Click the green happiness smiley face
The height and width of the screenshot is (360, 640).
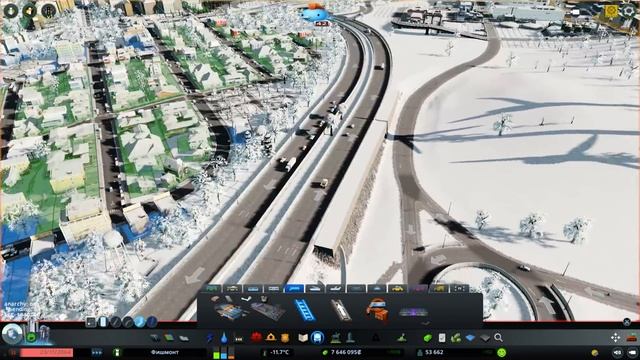(x=502, y=352)
